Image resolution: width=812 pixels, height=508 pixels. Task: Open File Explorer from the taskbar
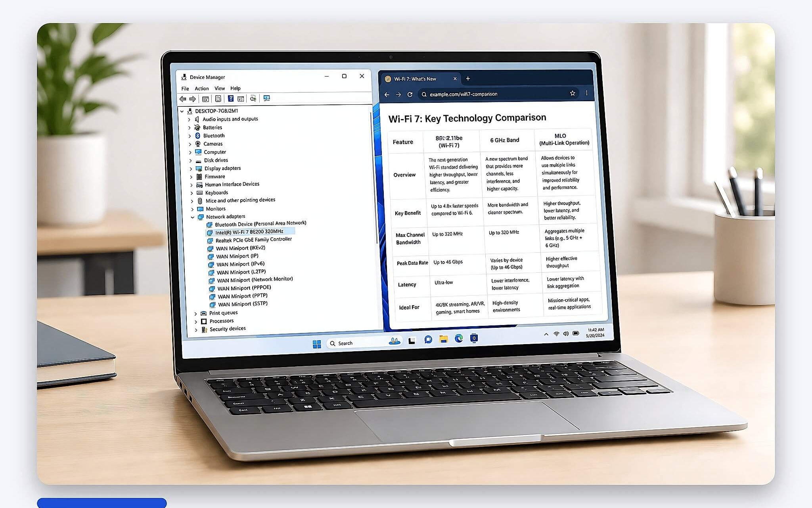point(443,339)
